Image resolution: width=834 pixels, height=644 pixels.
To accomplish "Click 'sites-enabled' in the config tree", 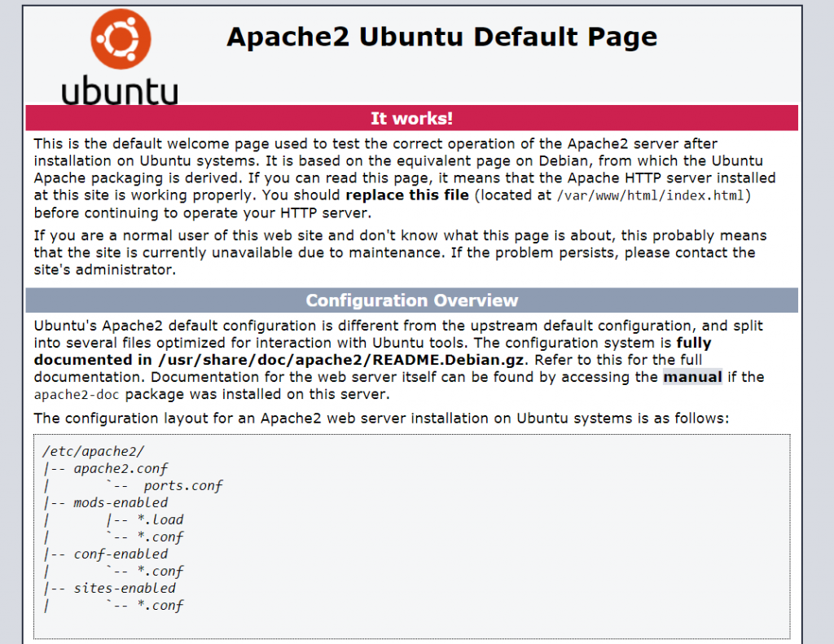I will click(125, 588).
